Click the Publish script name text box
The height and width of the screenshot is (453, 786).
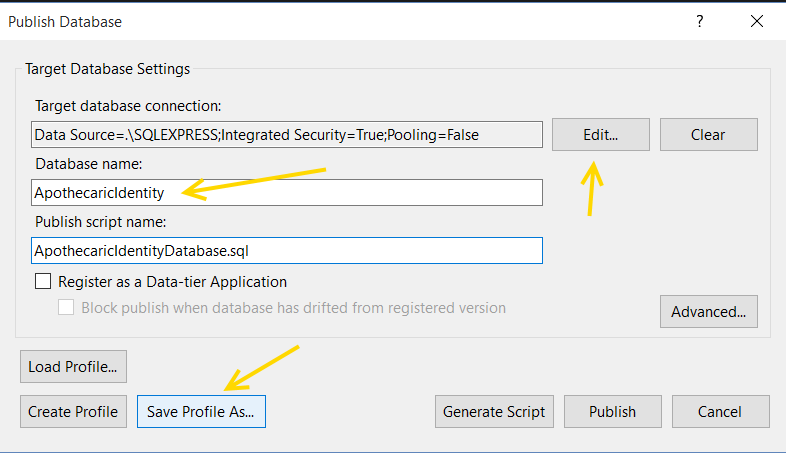(x=286, y=250)
